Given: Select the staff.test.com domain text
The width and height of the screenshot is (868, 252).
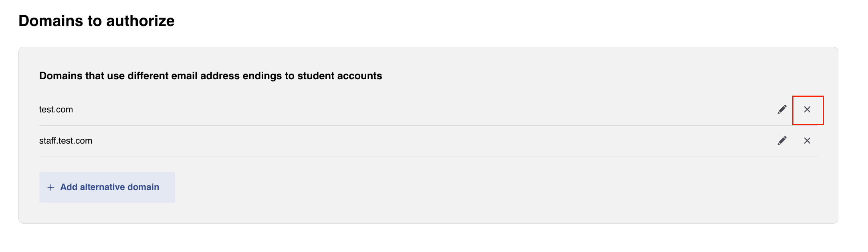Looking at the screenshot, I should (66, 141).
